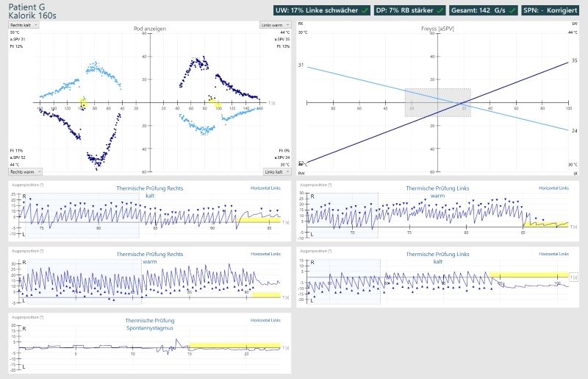
Task: Click the 'Pod anzeigen' label
Action: coord(149,28)
